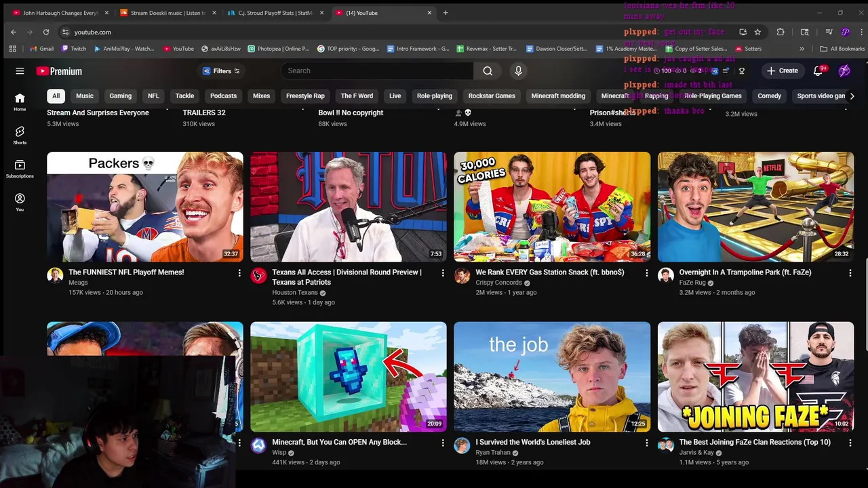
Task: Go to YouTube Premium home logo
Action: pyautogui.click(x=59, y=71)
